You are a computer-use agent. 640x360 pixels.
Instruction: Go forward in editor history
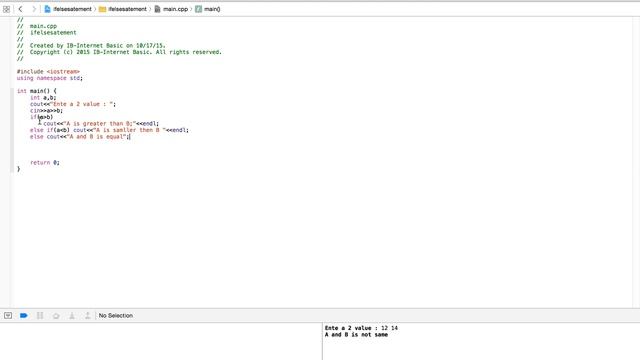click(34, 9)
